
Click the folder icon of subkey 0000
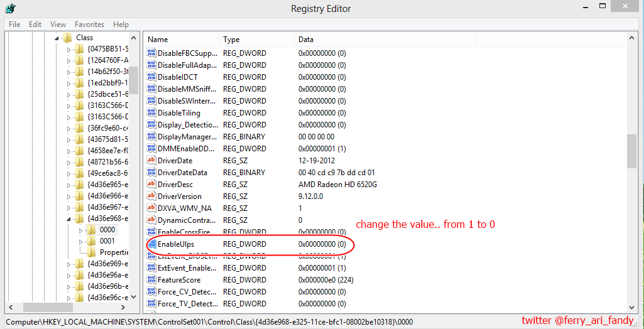91,229
